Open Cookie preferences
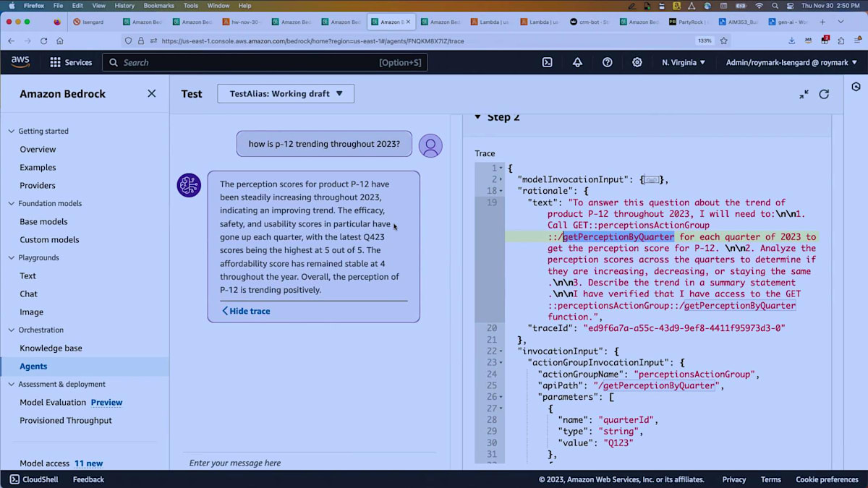 click(x=827, y=479)
